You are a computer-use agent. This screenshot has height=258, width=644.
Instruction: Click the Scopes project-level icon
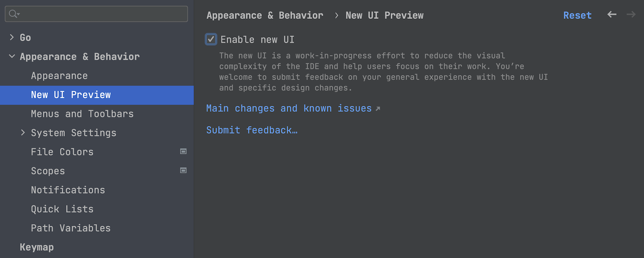click(183, 171)
